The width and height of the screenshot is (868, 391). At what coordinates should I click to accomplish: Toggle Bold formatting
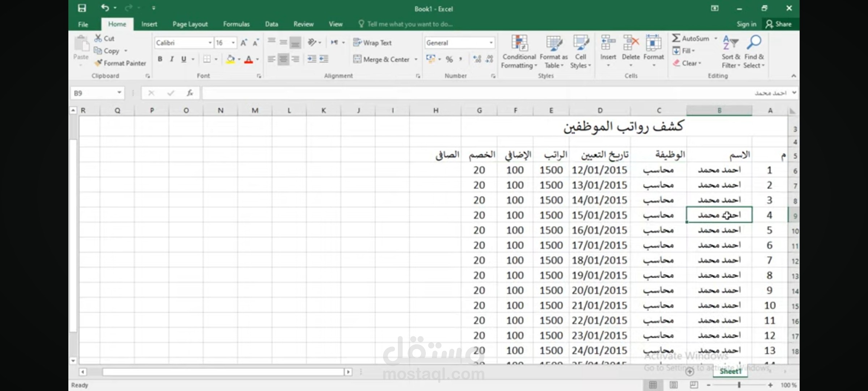point(160,59)
